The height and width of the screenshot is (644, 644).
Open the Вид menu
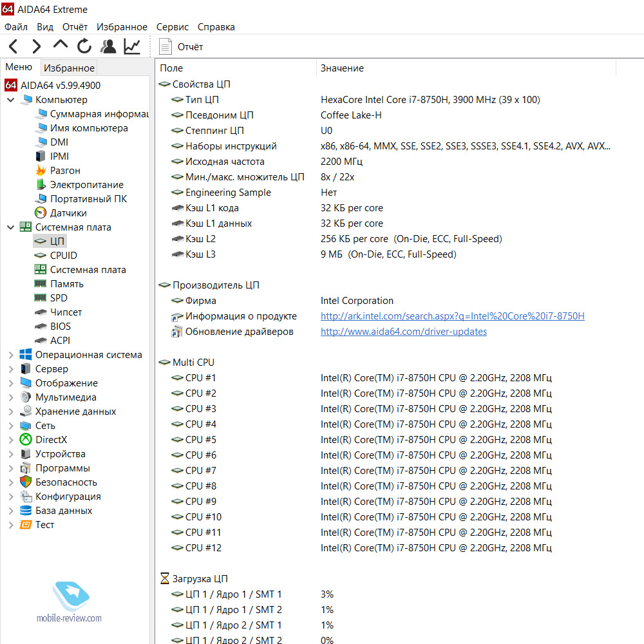click(45, 27)
